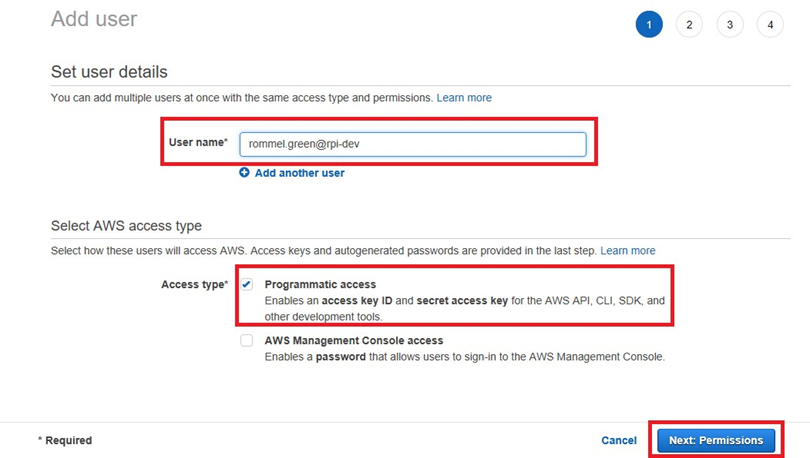Viewport: 810px width, 458px height.
Task: Click the Select AWS access type heading
Action: pyautogui.click(x=126, y=226)
